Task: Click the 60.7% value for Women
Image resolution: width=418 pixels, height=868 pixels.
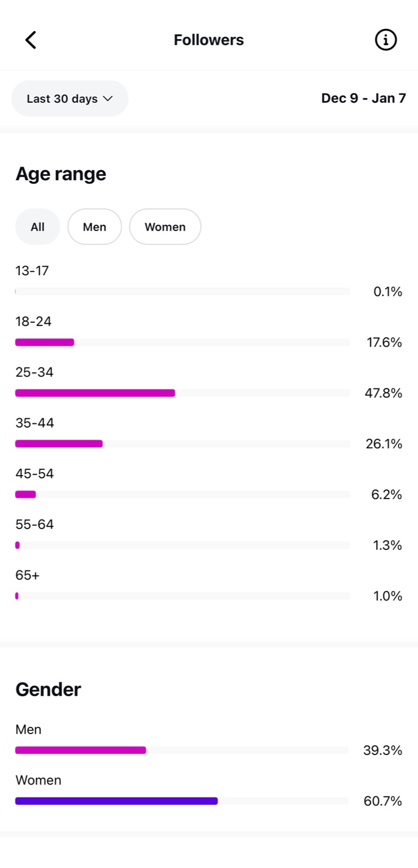Action: click(x=382, y=801)
